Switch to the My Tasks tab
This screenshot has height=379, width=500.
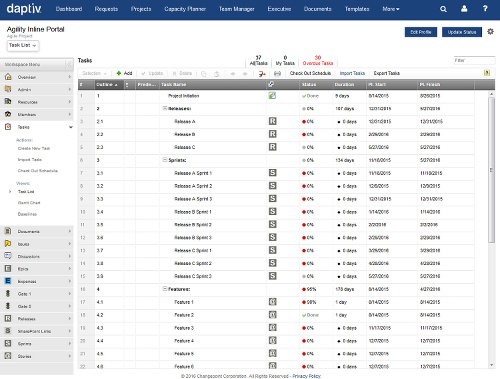coord(285,60)
